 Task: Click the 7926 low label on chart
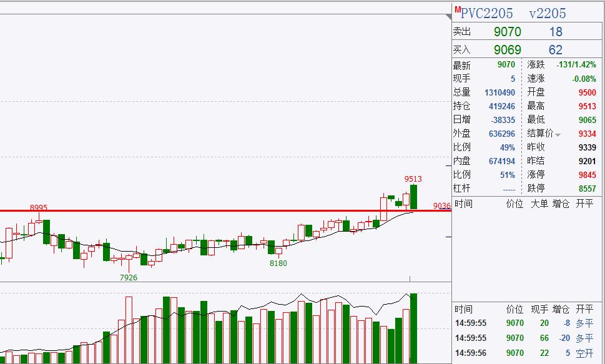coord(129,278)
